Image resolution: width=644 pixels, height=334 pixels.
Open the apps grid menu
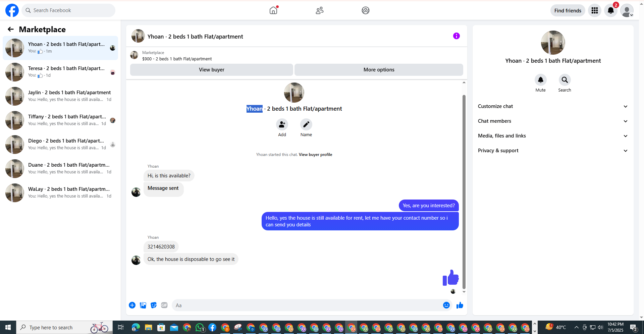pyautogui.click(x=595, y=10)
